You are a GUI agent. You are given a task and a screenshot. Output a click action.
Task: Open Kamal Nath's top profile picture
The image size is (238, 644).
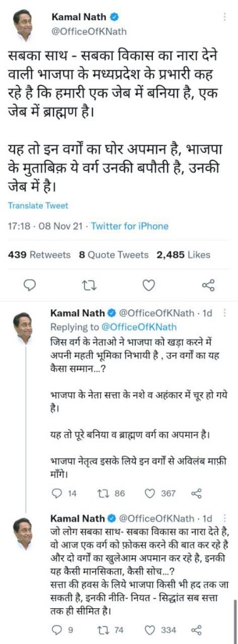(22, 25)
